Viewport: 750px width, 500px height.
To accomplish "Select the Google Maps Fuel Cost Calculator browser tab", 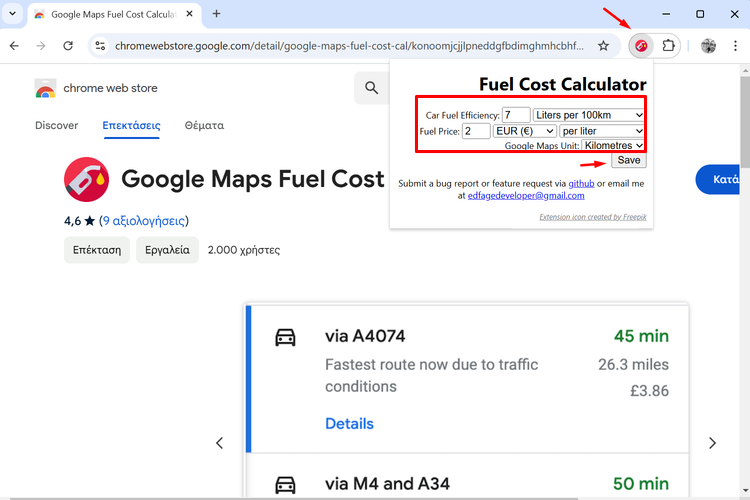I will (113, 14).
